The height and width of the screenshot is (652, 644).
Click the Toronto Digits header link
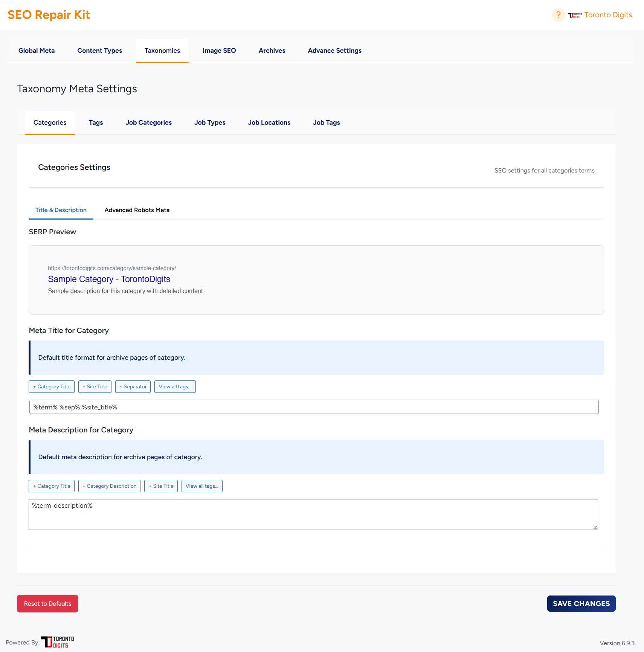click(x=608, y=15)
